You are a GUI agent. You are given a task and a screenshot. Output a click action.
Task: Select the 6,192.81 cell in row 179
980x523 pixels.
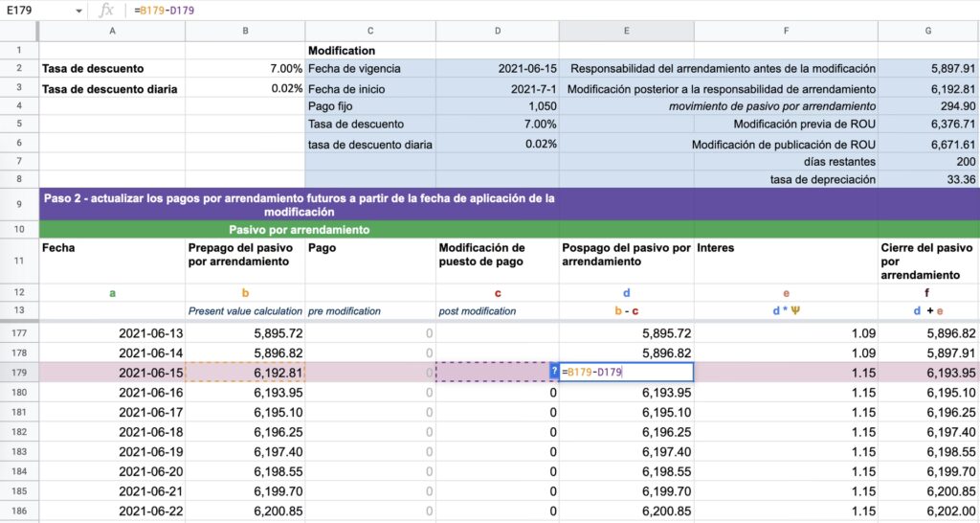coord(245,372)
